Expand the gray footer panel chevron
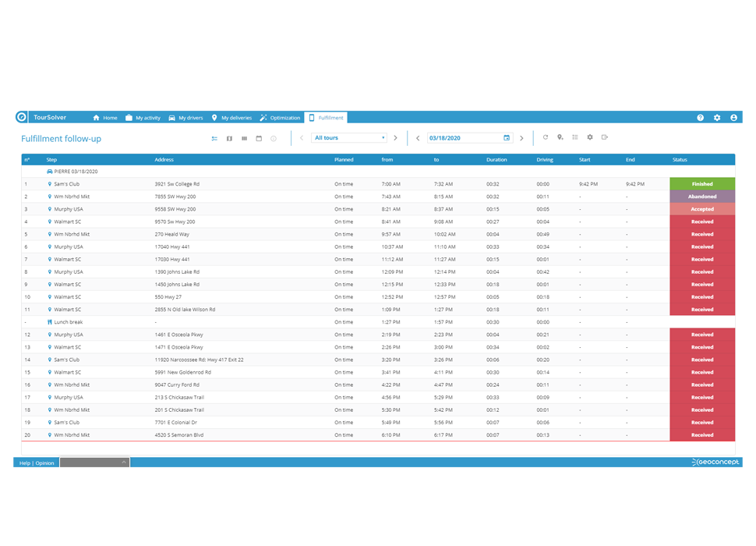Viewport: 756px width, 546px height. click(x=124, y=462)
